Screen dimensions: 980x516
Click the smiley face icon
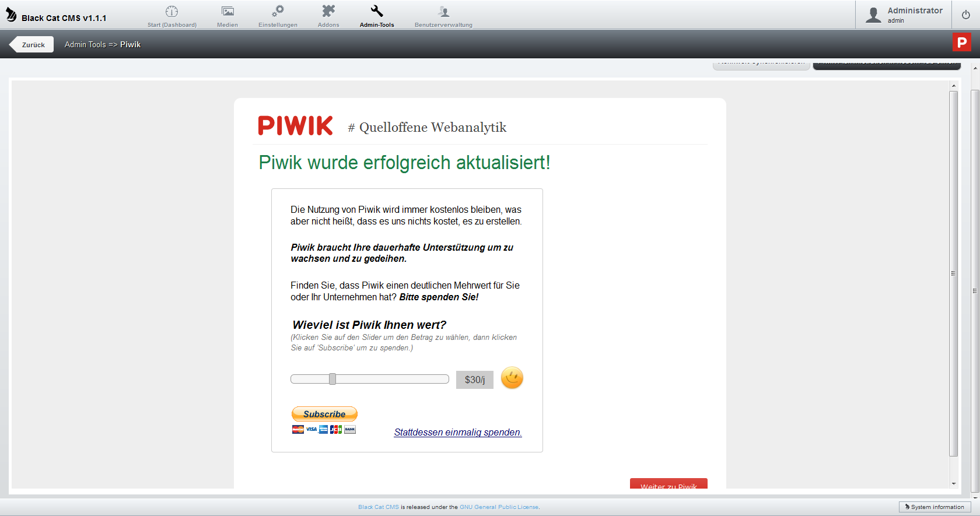click(512, 378)
